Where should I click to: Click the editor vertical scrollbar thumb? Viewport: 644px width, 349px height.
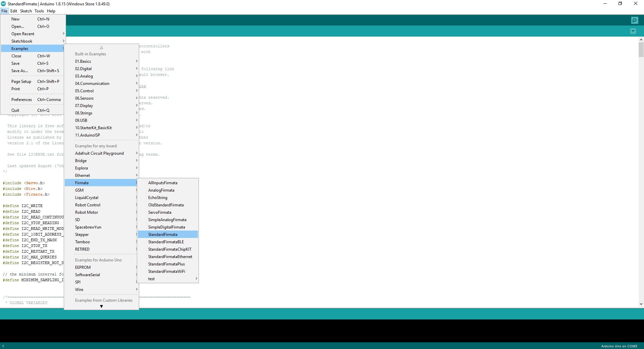(641, 50)
